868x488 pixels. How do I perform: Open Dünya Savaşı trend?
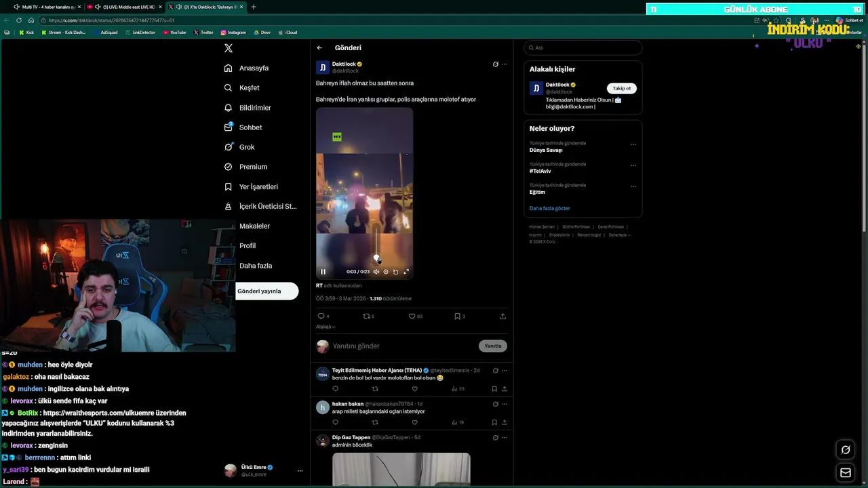tap(546, 150)
